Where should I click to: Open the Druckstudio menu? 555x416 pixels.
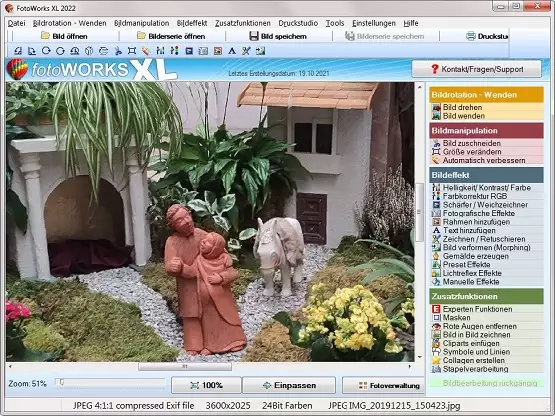298,23
